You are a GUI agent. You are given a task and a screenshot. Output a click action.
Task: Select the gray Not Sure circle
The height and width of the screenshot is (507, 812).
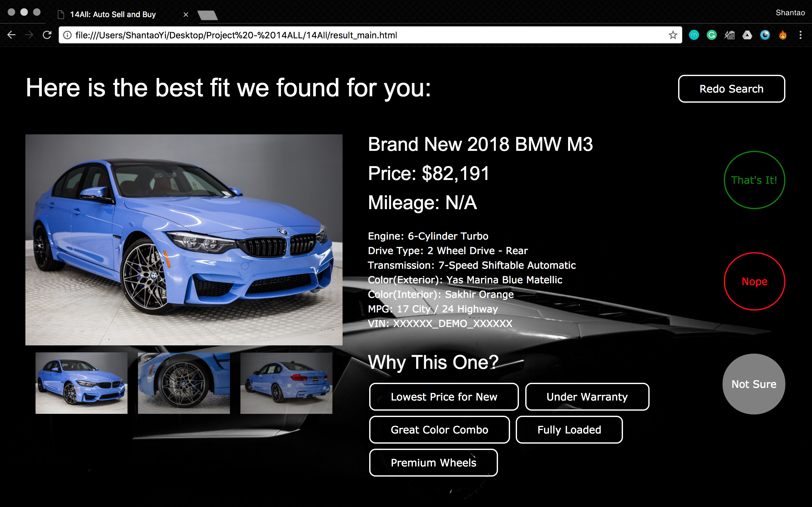pos(754,384)
